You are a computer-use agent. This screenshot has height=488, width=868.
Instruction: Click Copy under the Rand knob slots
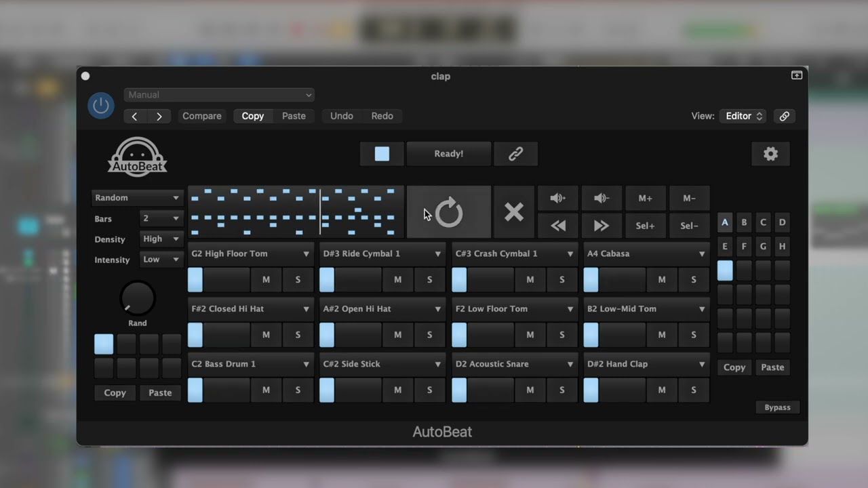[115, 392]
